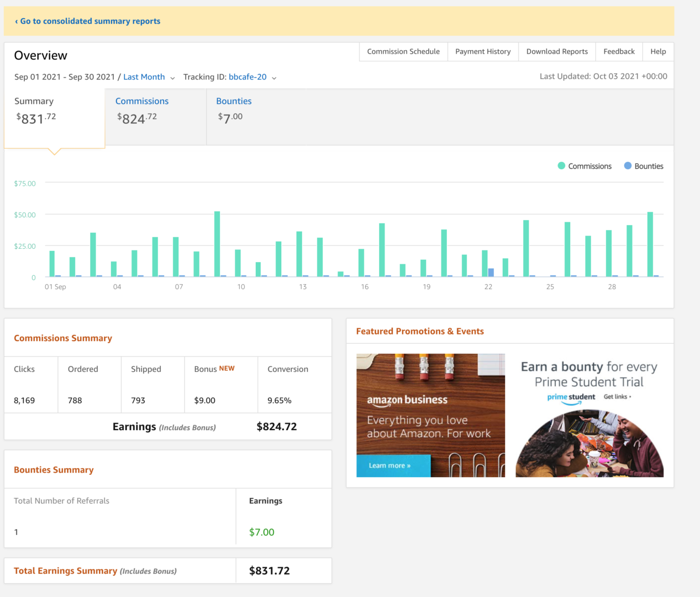This screenshot has width=700, height=597.
Task: Click the commissions earnings $824.72 total
Action: click(x=277, y=427)
